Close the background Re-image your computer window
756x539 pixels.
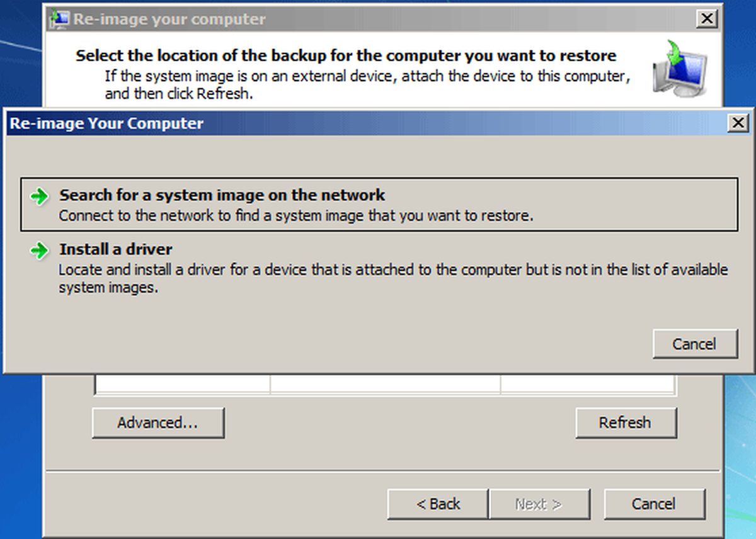point(707,20)
